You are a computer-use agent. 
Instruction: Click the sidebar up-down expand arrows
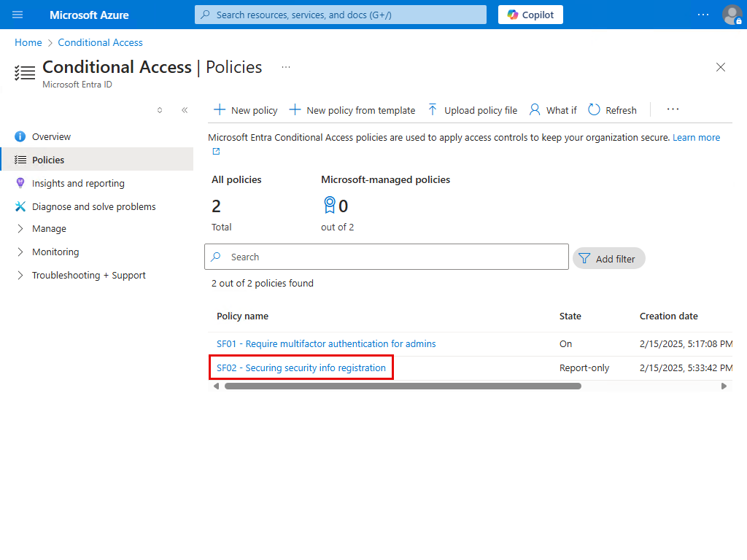point(160,110)
